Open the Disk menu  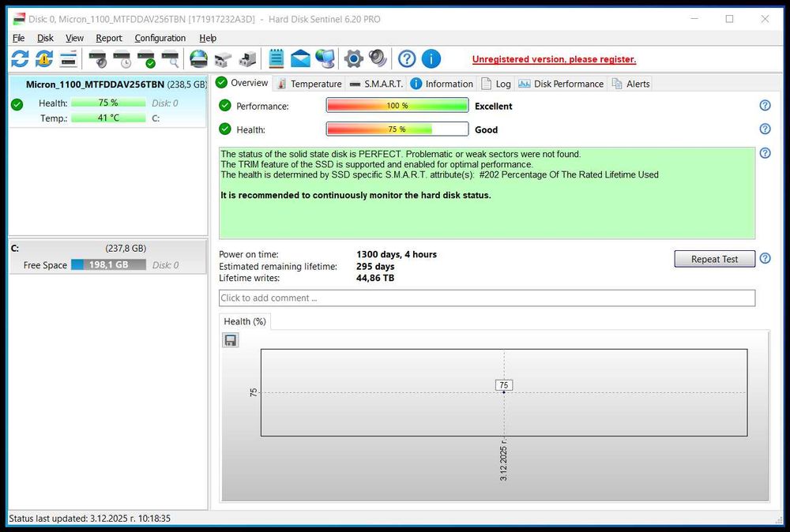pos(45,38)
